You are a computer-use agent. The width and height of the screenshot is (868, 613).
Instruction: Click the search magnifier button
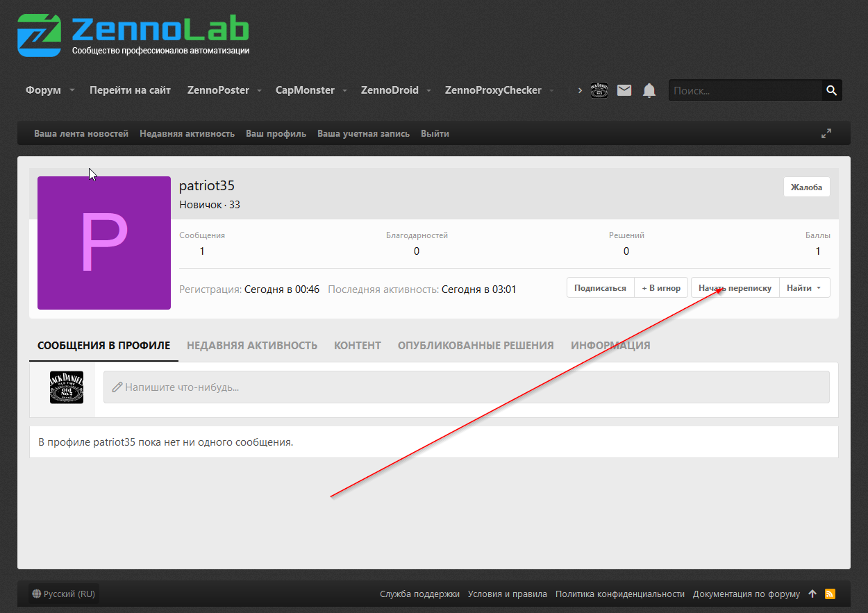[x=831, y=90]
